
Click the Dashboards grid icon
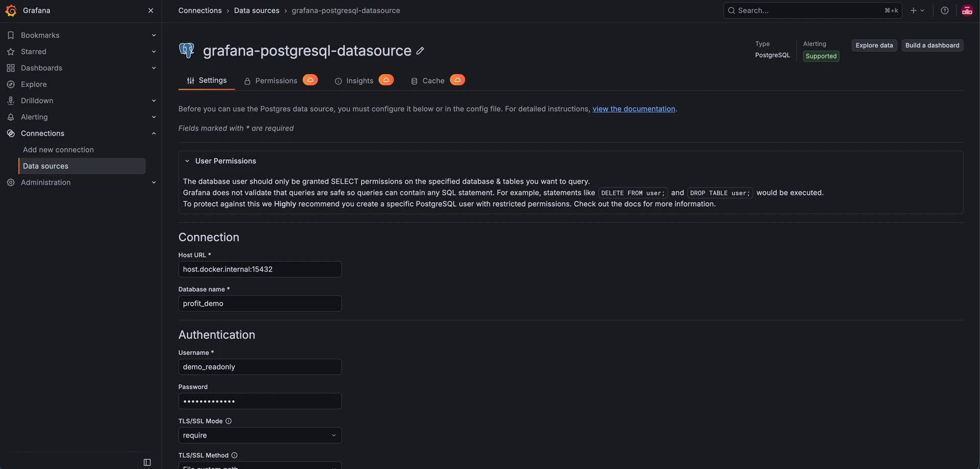click(x=11, y=68)
